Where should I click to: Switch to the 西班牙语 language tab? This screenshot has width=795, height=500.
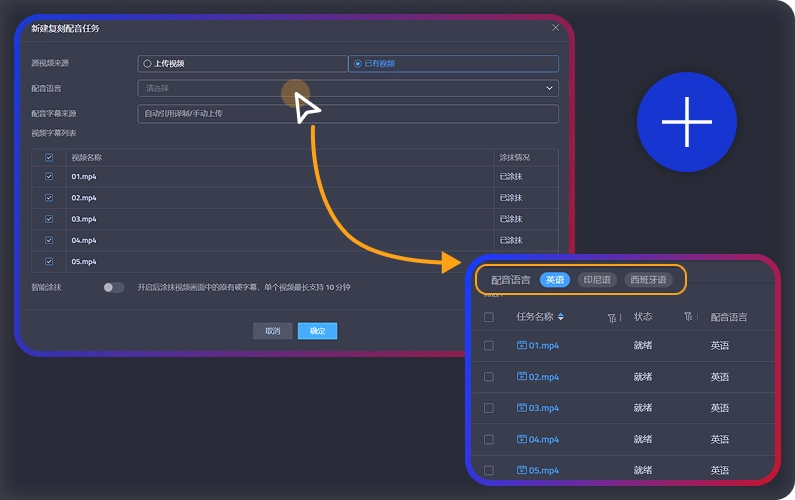tap(648, 280)
